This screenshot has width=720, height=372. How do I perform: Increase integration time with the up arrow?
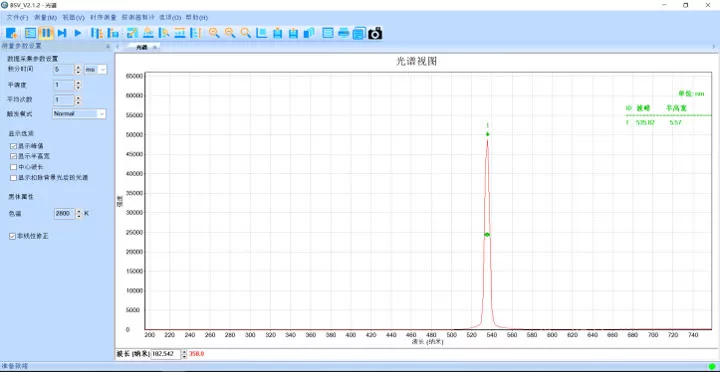click(x=78, y=67)
